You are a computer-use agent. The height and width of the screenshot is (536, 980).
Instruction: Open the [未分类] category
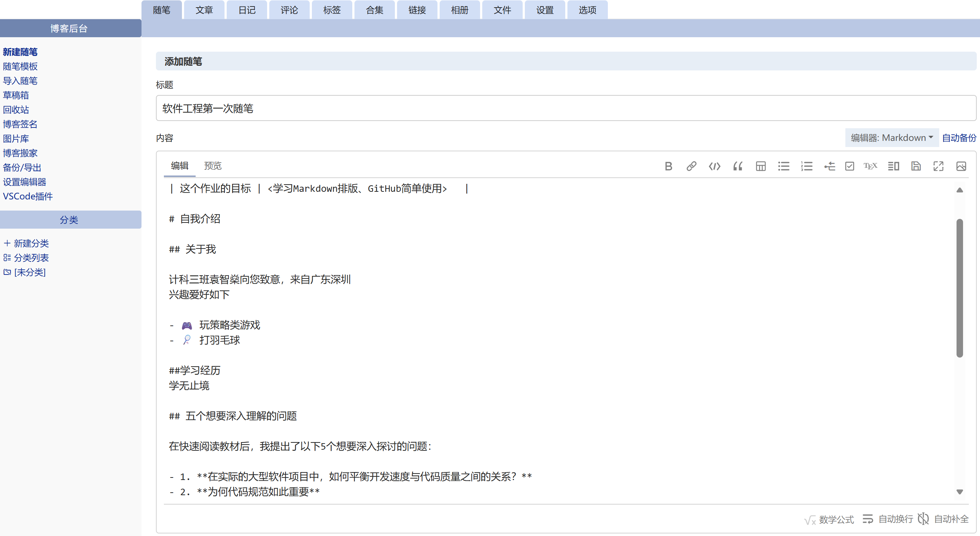pos(30,272)
